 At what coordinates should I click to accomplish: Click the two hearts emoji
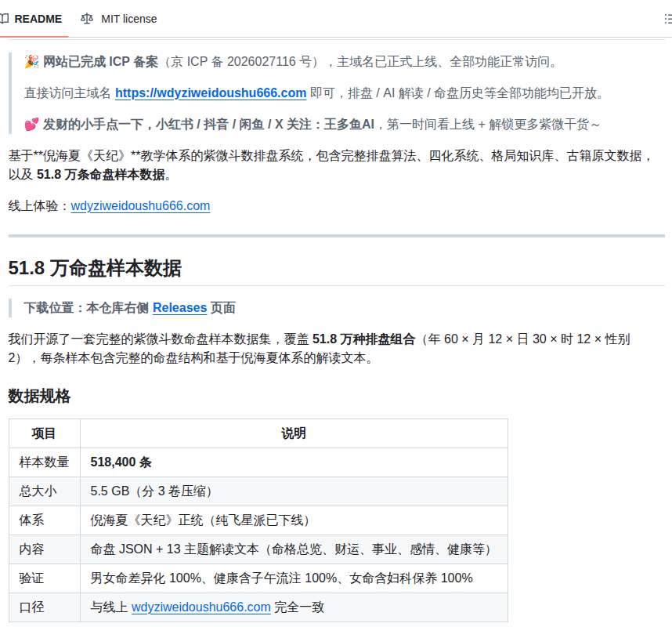coord(31,125)
